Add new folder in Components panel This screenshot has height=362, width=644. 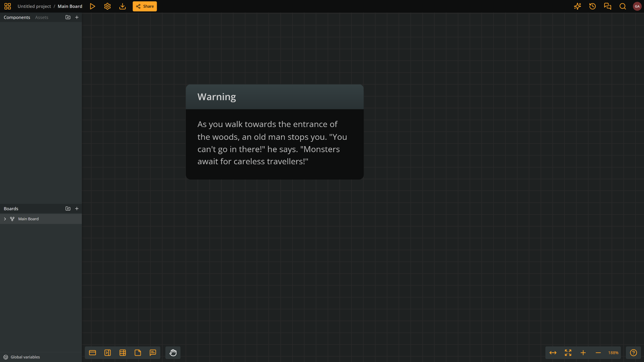tap(68, 17)
